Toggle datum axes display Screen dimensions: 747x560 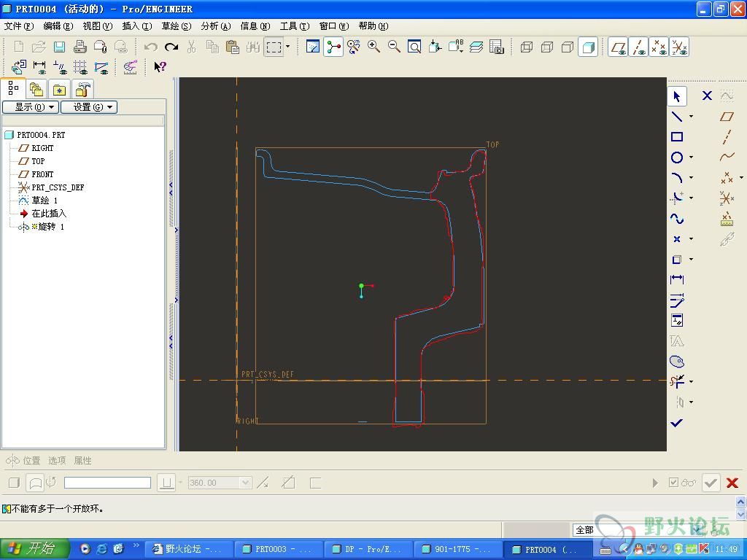[639, 47]
